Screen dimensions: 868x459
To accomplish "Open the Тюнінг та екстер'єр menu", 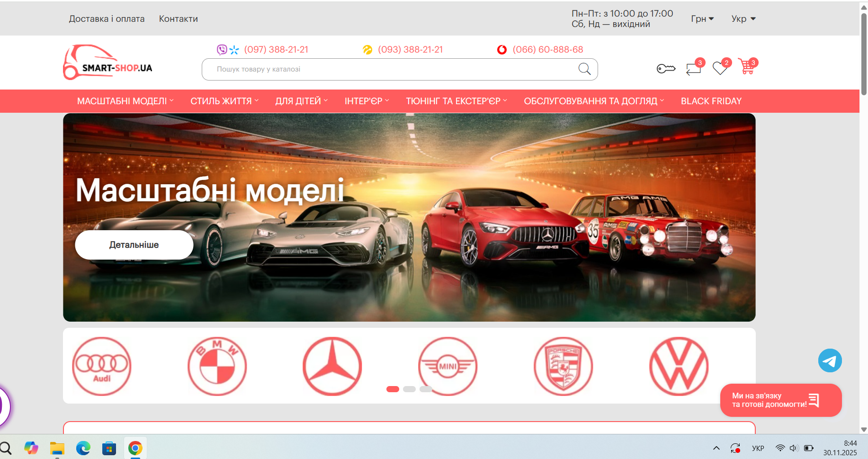I will (x=456, y=101).
